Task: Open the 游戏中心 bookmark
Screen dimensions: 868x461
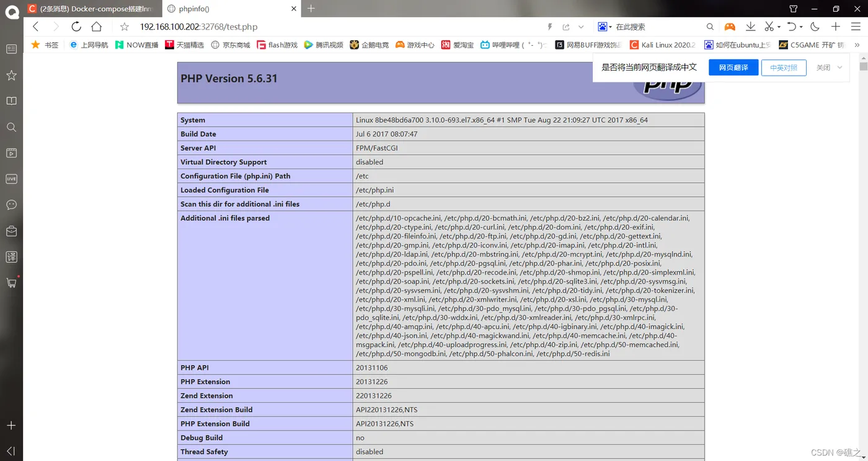Action: (415, 45)
